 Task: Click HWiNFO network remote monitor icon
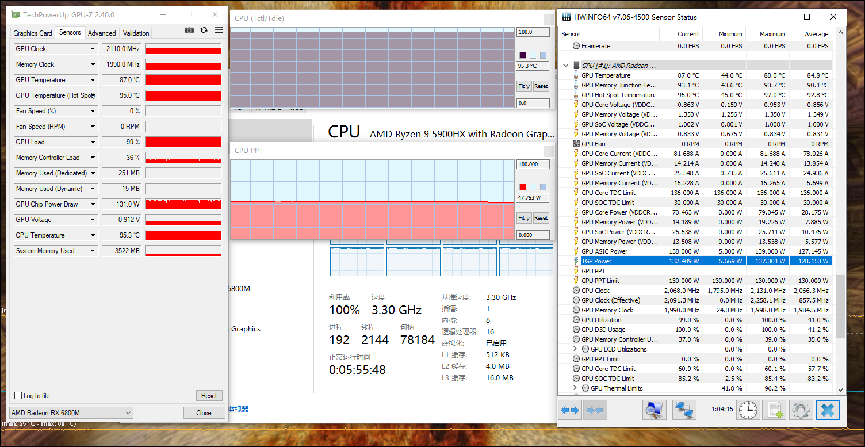pyautogui.click(x=685, y=409)
